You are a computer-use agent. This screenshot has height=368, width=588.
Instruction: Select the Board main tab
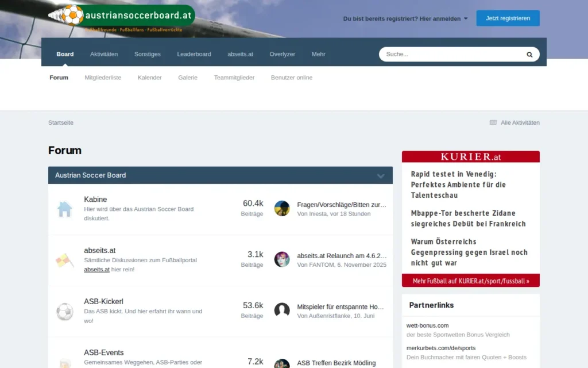(65, 54)
